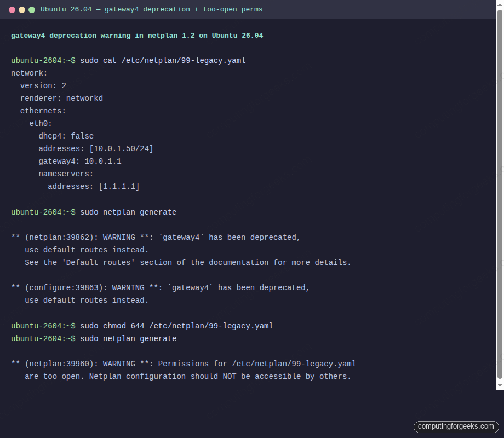The width and height of the screenshot is (504, 438).
Task: Select the 'addresses: [10.0.1.50/24]' line
Action: [95, 148]
